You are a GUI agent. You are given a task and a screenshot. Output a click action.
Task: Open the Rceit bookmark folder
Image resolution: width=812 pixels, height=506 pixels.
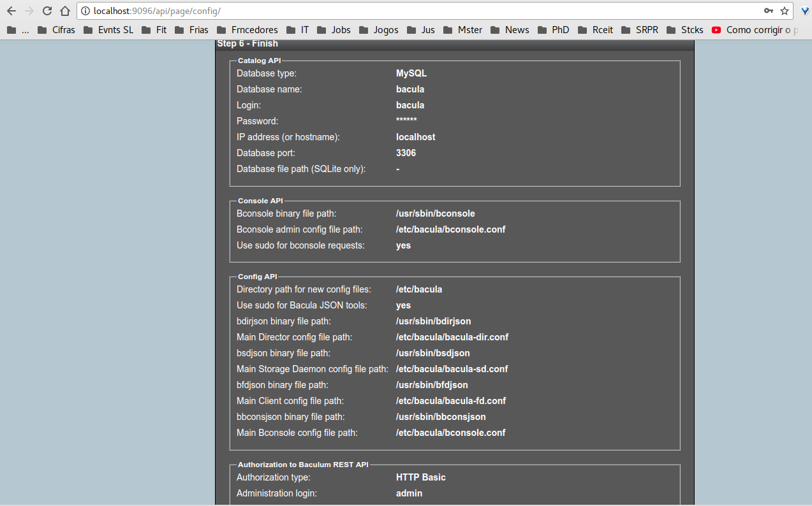pos(596,30)
